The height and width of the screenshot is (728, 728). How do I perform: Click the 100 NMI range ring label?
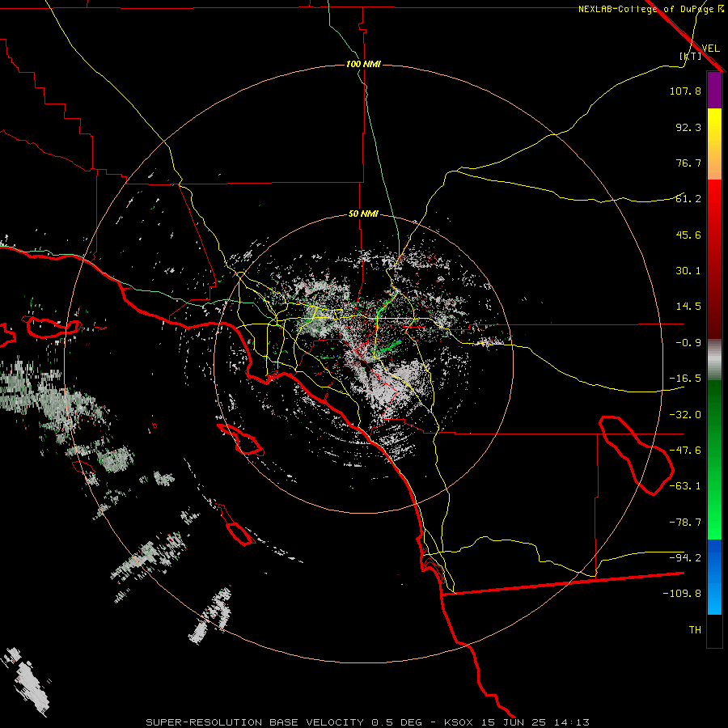(x=363, y=64)
